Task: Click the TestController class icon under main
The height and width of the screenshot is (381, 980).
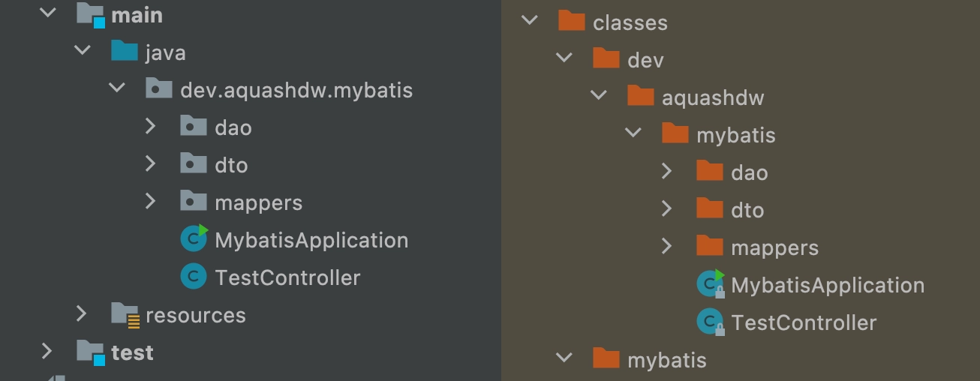Action: 194,277
